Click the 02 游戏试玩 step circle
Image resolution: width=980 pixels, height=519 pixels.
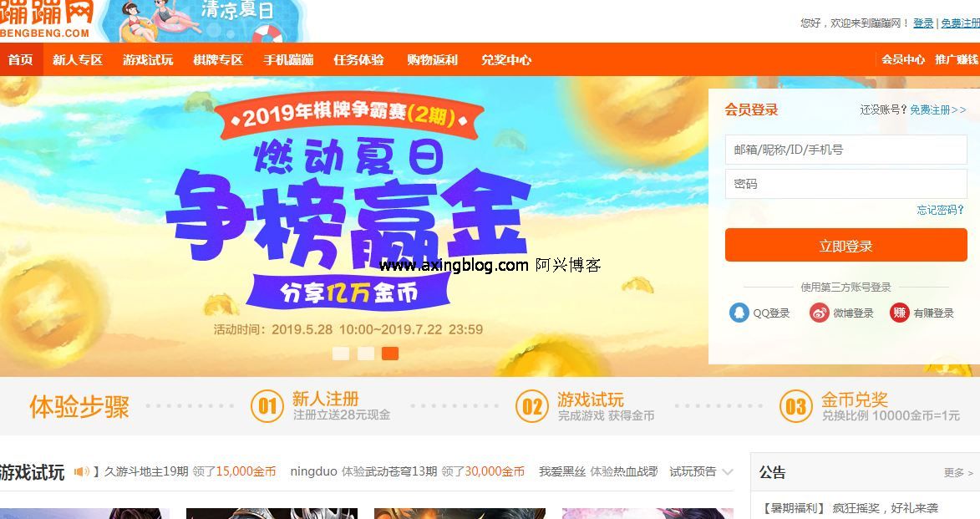click(x=532, y=406)
